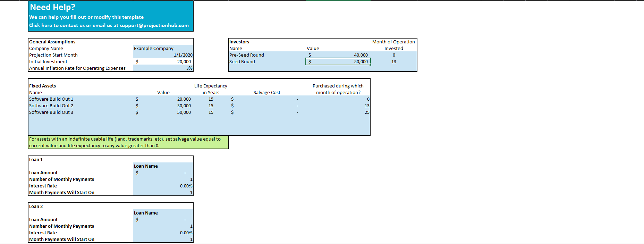
Task: Click the 'General Assumptions' heading cell
Action: click(52, 42)
